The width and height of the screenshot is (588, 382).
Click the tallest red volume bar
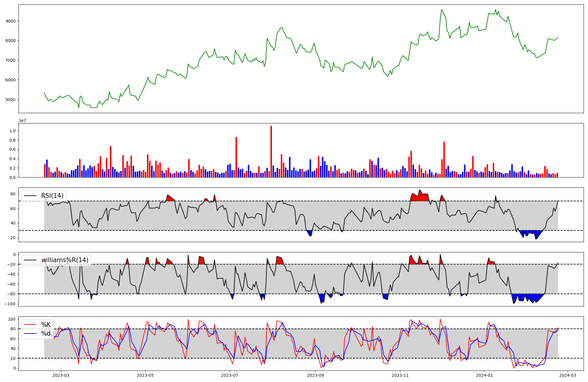click(271, 151)
